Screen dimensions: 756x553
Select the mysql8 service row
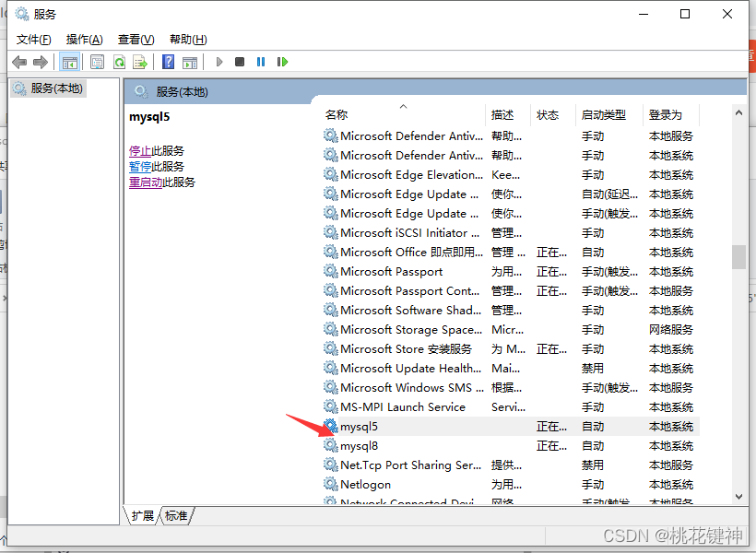(511, 445)
